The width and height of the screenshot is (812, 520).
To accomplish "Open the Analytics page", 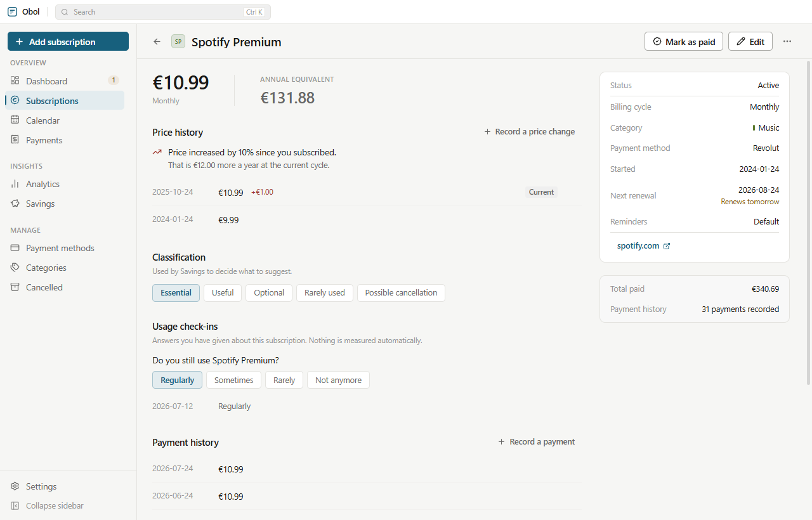I will pos(65,183).
